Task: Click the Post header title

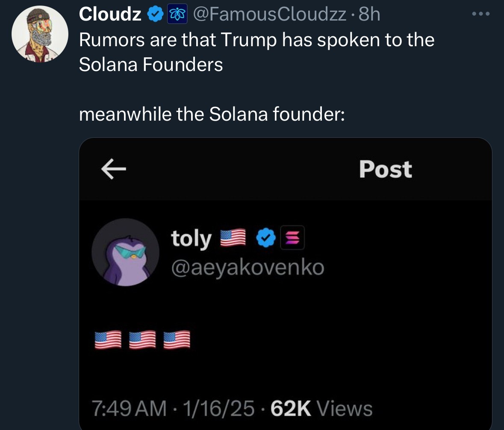Action: click(x=385, y=169)
